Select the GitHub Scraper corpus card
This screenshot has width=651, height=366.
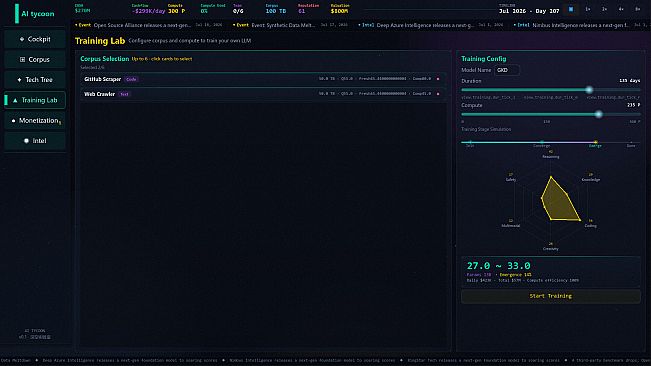click(263, 79)
